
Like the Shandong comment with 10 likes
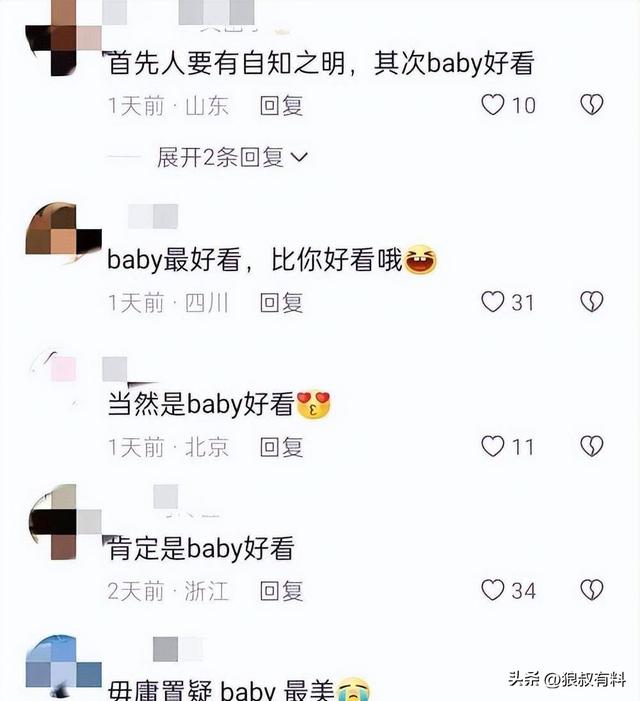click(x=493, y=105)
